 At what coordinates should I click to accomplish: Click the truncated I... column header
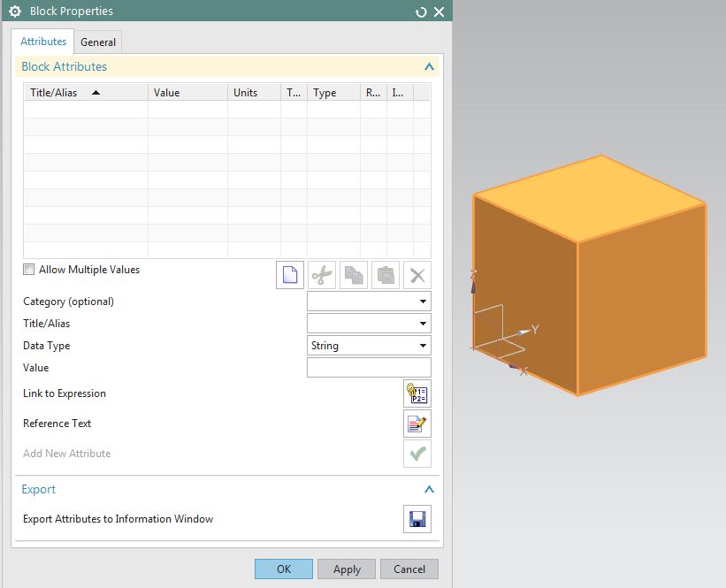[400, 93]
